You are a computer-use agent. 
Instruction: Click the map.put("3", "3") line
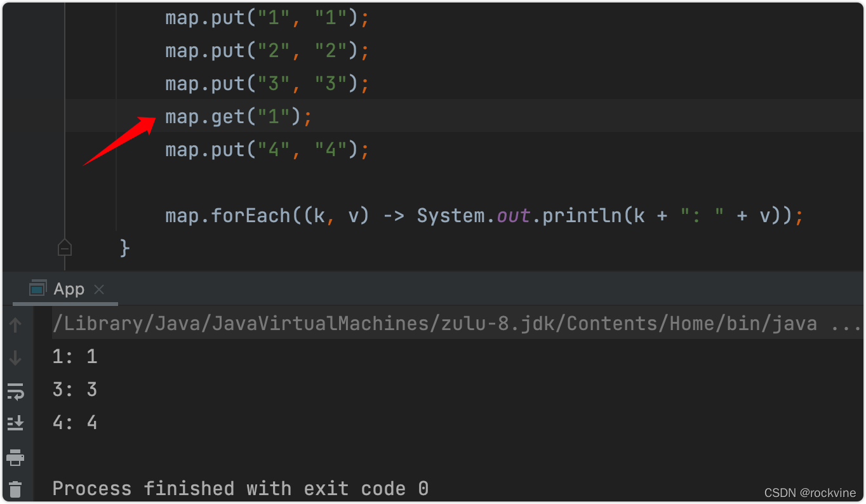pyautogui.click(x=267, y=84)
